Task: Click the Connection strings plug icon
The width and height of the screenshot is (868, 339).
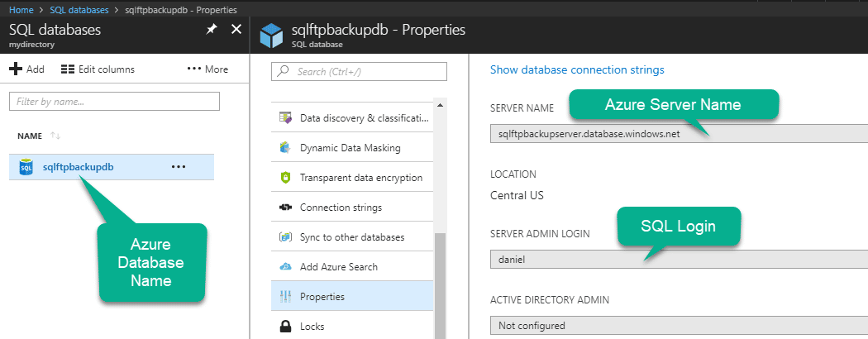Action: [x=285, y=208]
